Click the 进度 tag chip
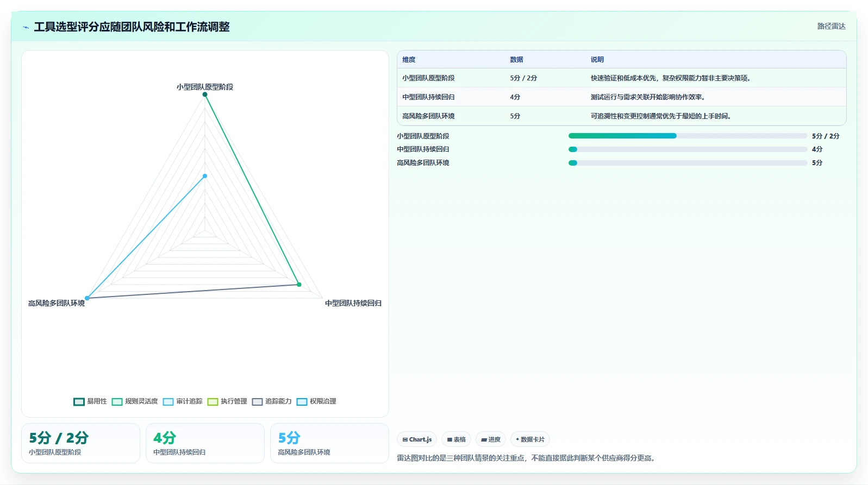868x485 pixels. tap(491, 439)
